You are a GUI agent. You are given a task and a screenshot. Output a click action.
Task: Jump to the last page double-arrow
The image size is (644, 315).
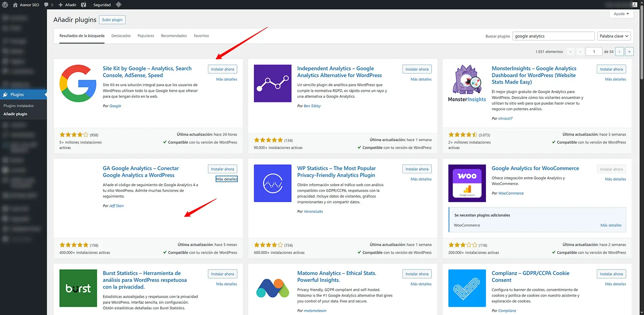coord(629,51)
